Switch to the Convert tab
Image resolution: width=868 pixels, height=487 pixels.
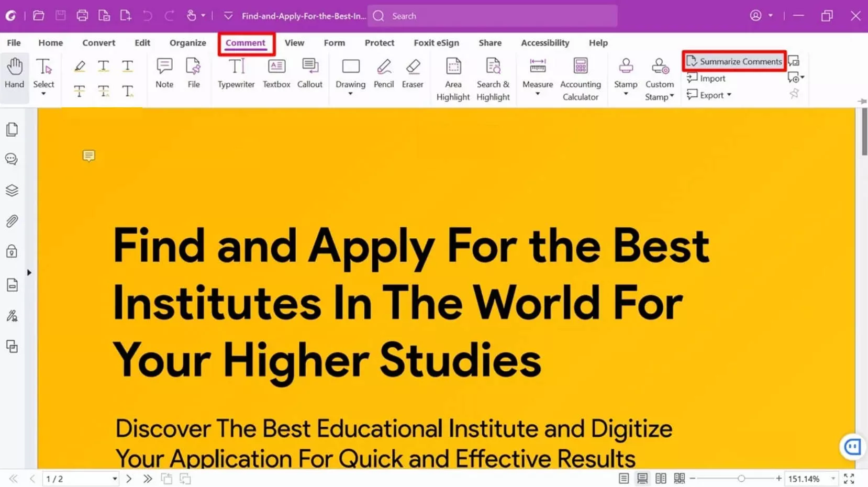[98, 43]
